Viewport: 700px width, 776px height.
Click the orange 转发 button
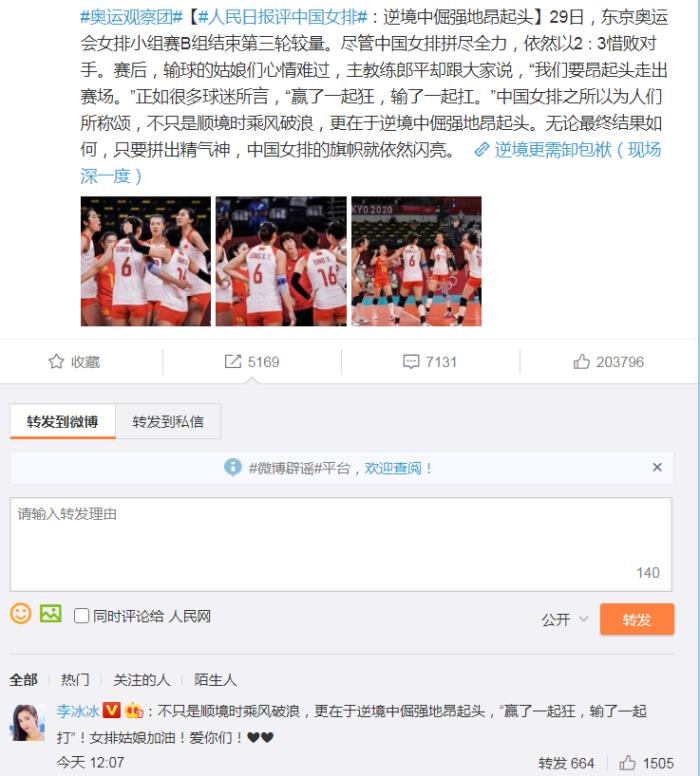tap(637, 619)
